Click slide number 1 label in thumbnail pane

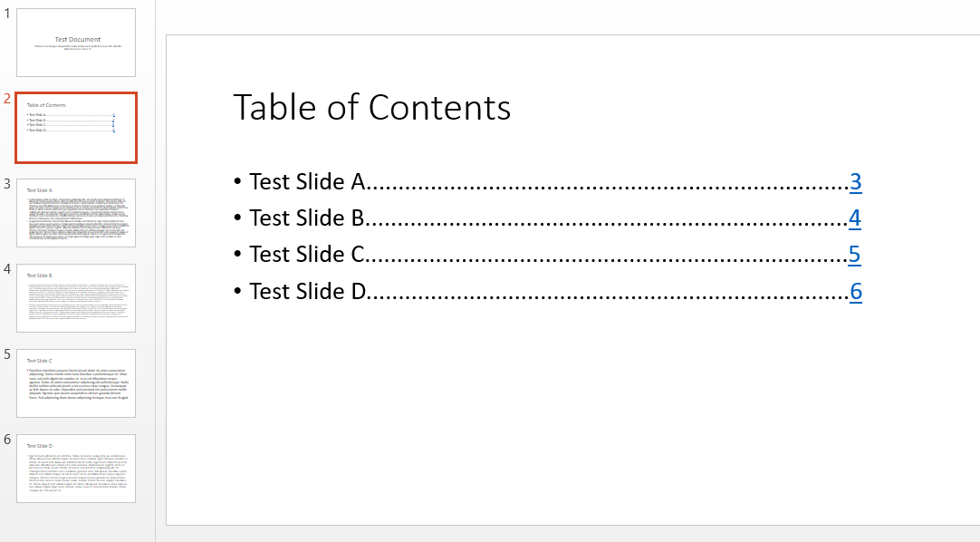[7, 15]
